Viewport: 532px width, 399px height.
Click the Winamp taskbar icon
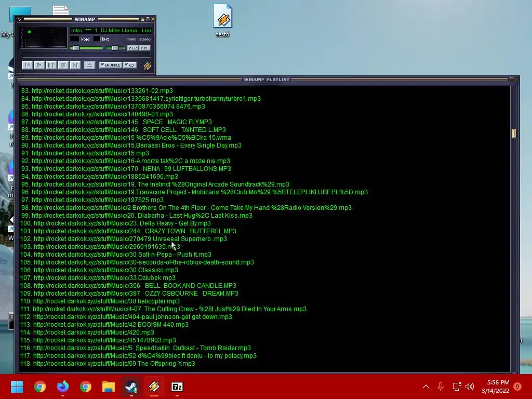coord(154,387)
